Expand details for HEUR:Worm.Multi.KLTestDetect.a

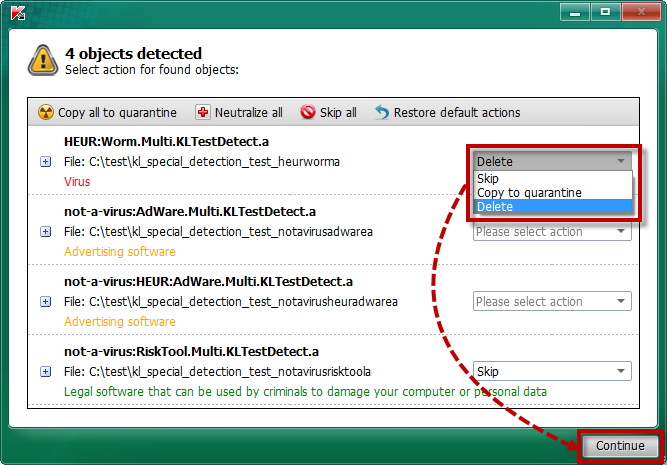[46, 162]
